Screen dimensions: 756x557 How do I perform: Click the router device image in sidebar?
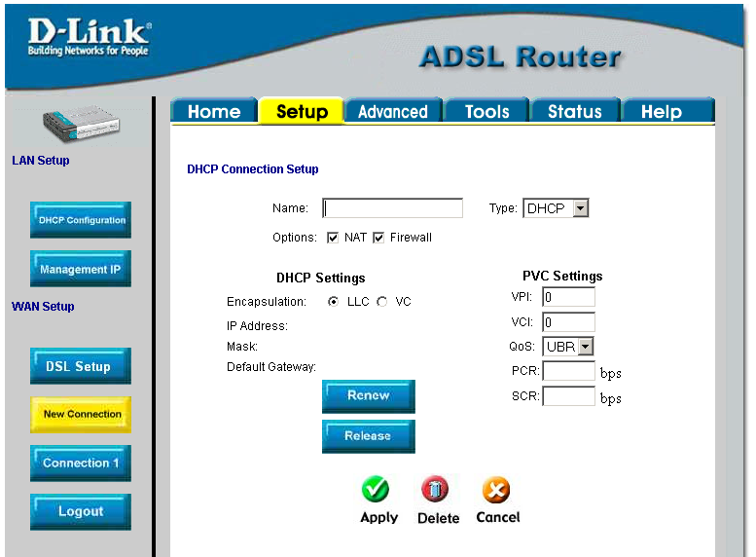click(81, 124)
